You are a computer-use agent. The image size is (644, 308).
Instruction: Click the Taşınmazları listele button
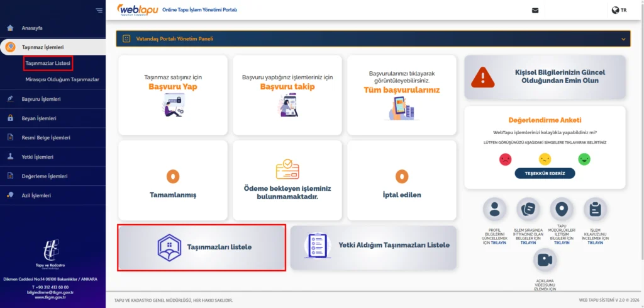(202, 248)
